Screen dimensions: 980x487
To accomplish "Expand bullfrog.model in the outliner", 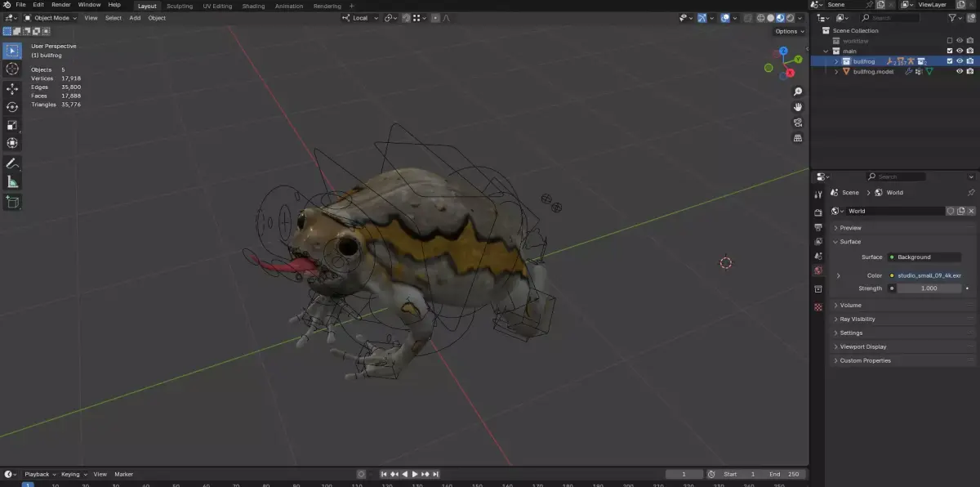I will point(836,71).
